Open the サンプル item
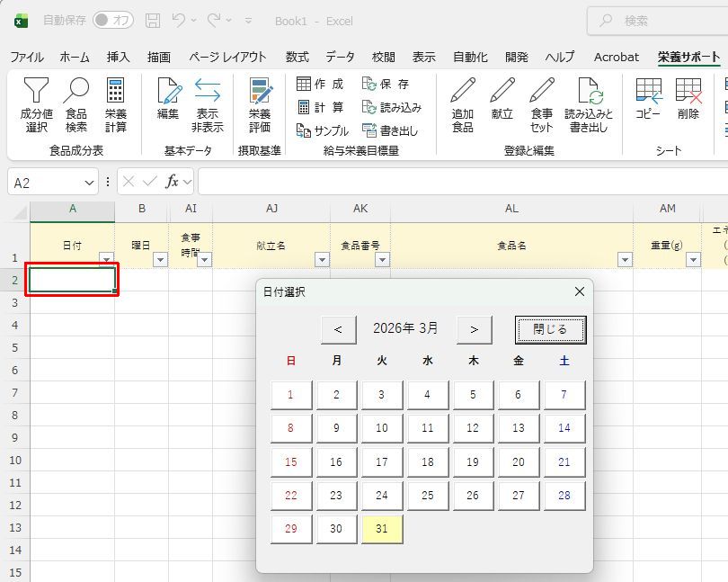 (323, 130)
